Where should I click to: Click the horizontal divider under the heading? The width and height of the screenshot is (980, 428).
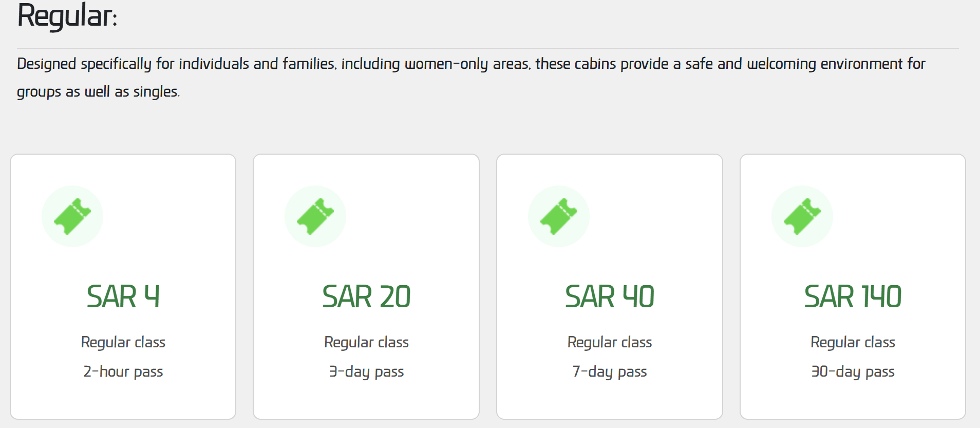pyautogui.click(x=488, y=48)
